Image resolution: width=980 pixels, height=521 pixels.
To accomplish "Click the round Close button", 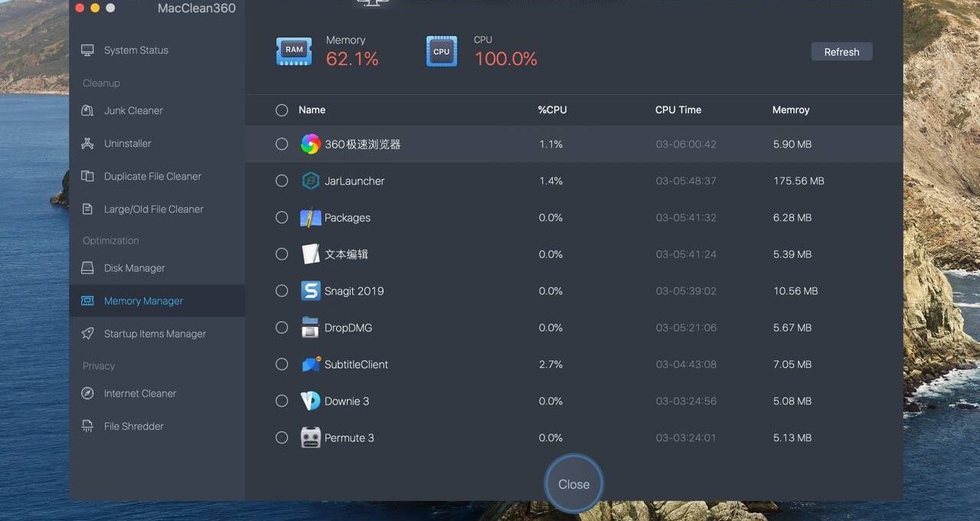I will point(573,484).
